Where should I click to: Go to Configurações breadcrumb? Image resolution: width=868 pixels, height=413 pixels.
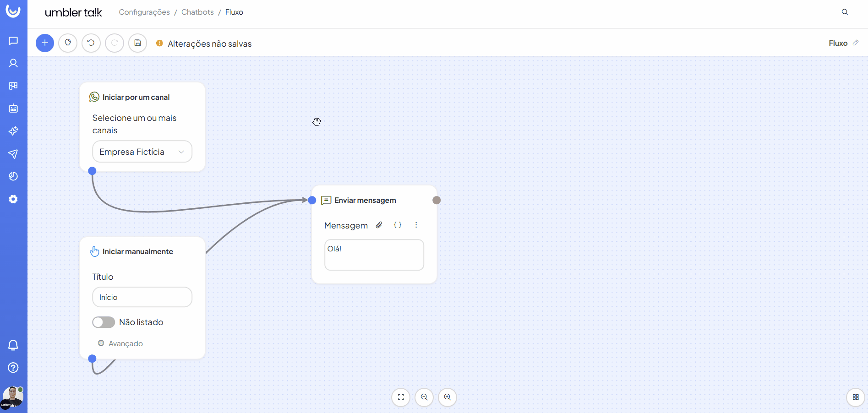(x=144, y=12)
